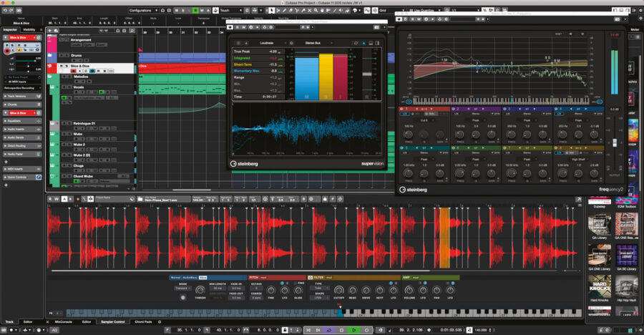Click SuperVision blue triangle module icon

point(364,43)
